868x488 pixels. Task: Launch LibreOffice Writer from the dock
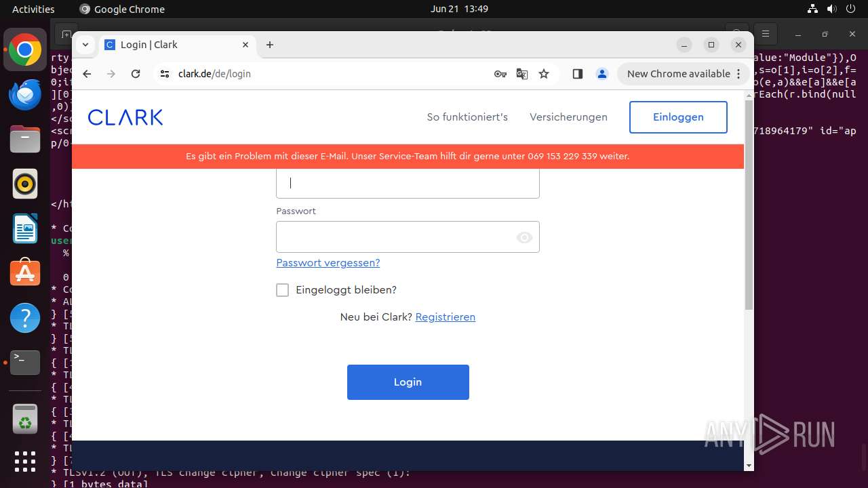click(25, 228)
